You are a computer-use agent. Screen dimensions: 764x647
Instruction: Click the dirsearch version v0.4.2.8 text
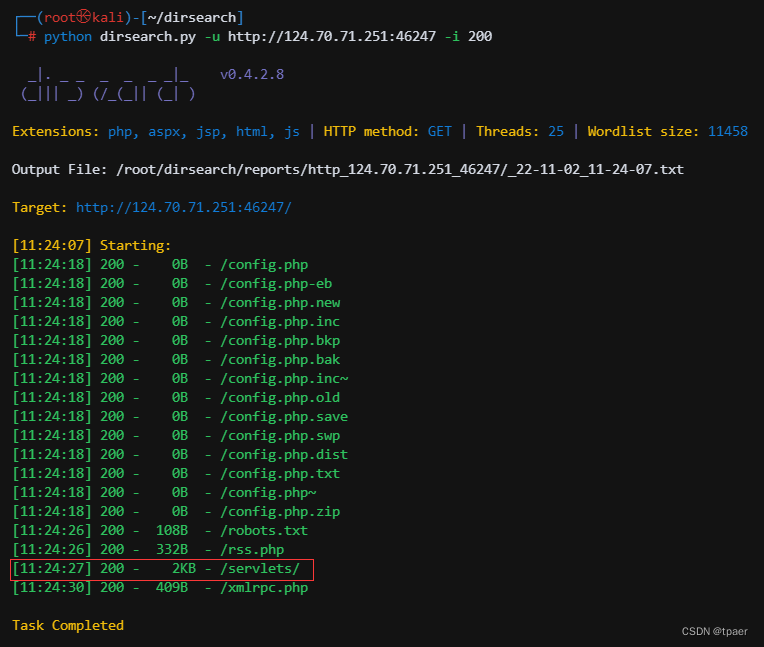pos(252,75)
